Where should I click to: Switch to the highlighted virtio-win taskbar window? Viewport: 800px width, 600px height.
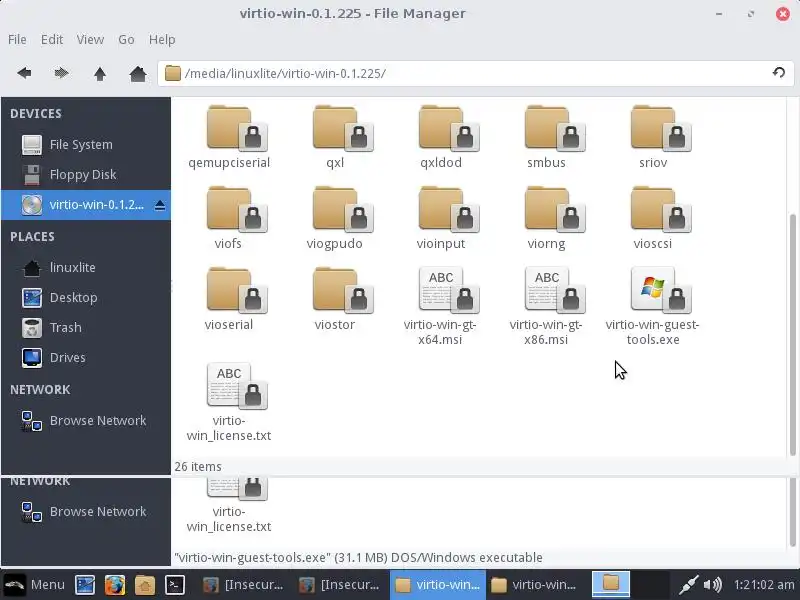pos(438,585)
